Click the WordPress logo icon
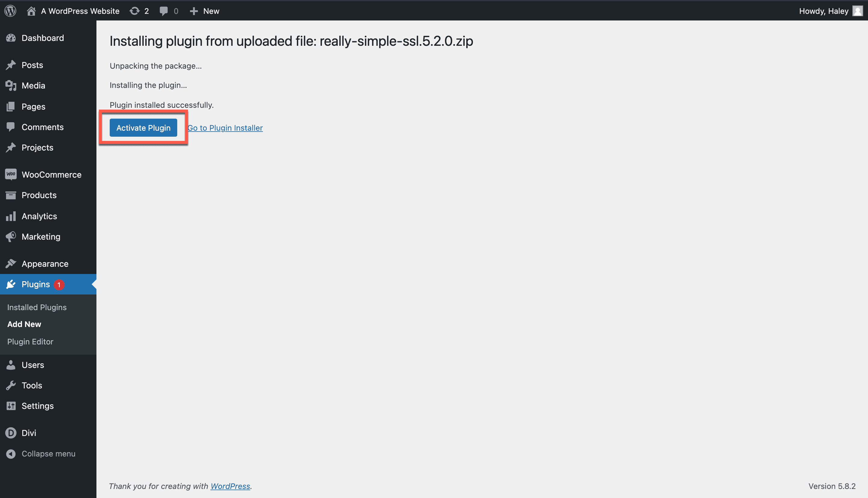 coord(10,11)
